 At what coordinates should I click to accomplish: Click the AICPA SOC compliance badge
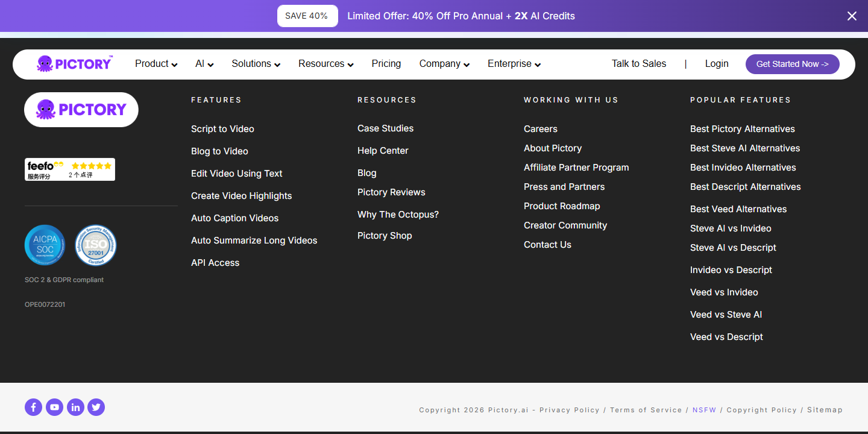[x=45, y=245]
